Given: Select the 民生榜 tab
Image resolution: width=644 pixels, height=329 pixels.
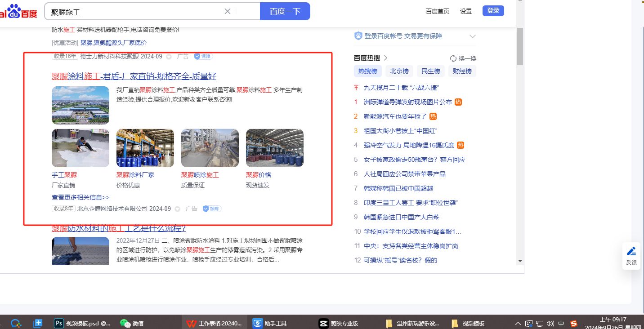Looking at the screenshot, I should point(431,71).
